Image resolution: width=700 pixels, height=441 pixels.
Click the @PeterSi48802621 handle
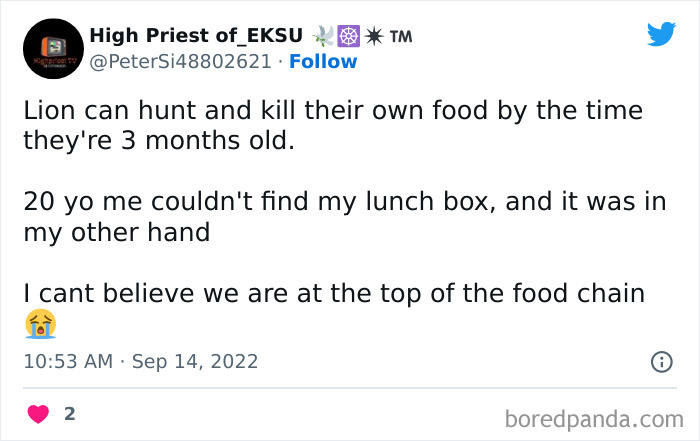click(x=181, y=62)
